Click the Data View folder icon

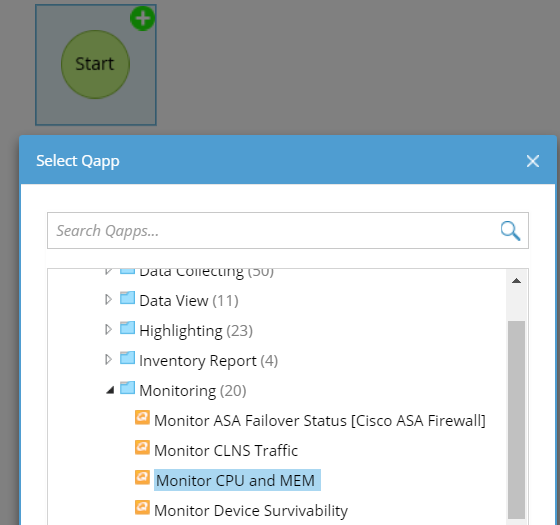tap(127, 298)
